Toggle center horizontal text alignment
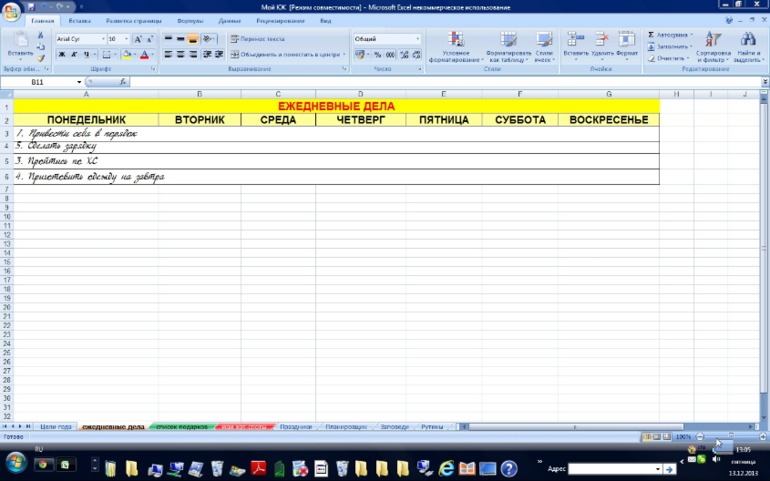 coord(181,55)
